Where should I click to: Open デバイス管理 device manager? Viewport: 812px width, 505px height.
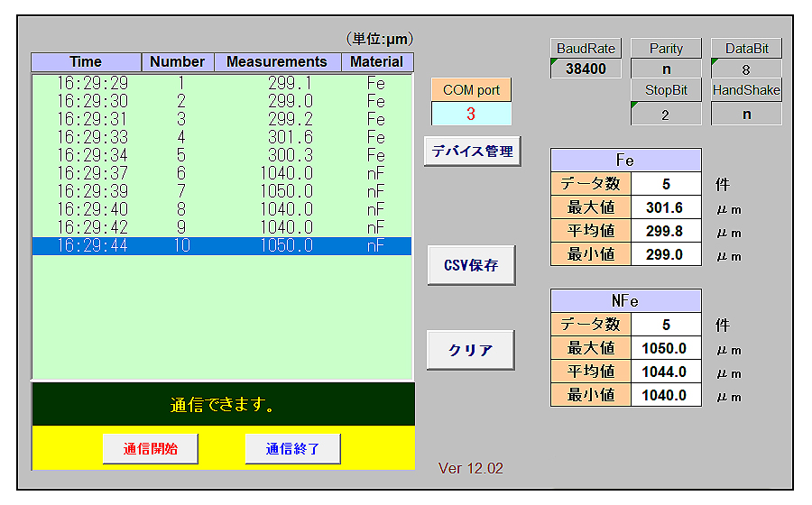pos(472,151)
